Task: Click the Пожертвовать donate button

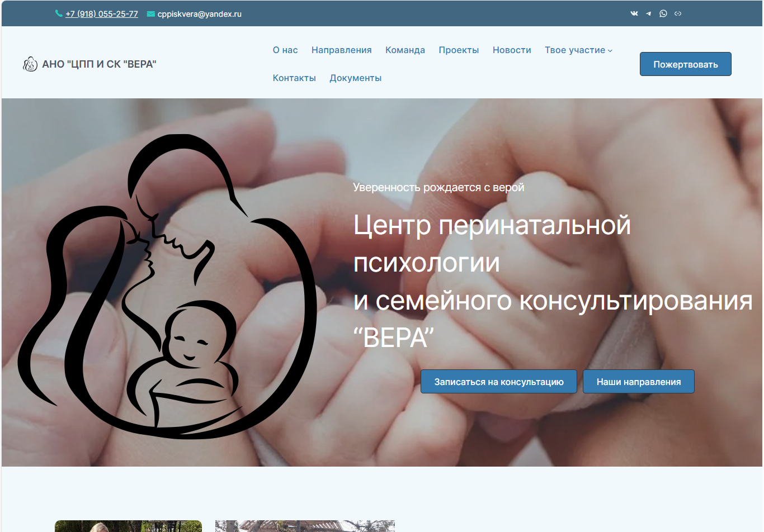Action: (x=686, y=64)
